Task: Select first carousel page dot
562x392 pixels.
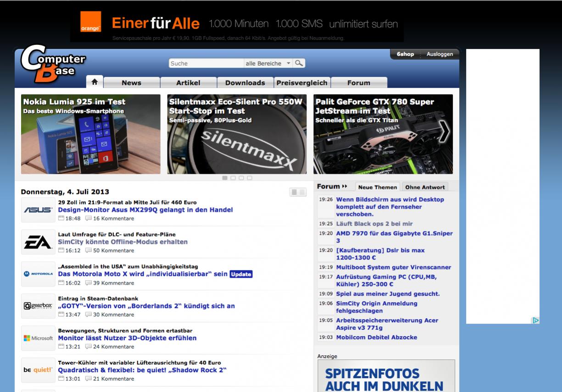Action: (225, 178)
